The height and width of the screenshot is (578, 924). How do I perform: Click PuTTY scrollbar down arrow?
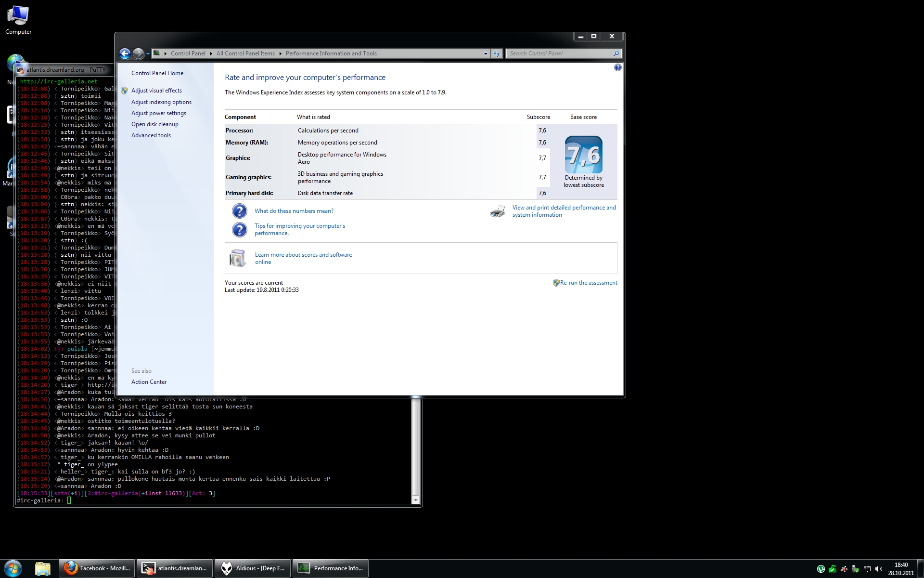pos(416,500)
